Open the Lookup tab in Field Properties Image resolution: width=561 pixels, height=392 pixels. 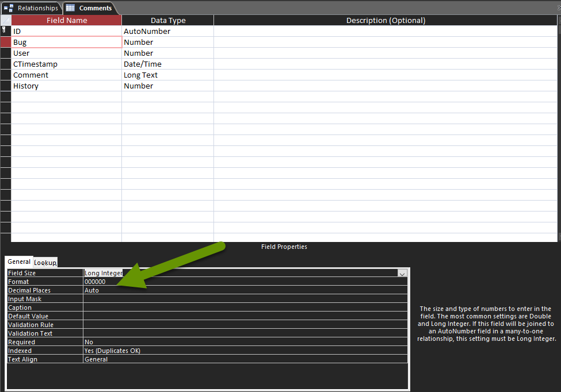click(45, 262)
